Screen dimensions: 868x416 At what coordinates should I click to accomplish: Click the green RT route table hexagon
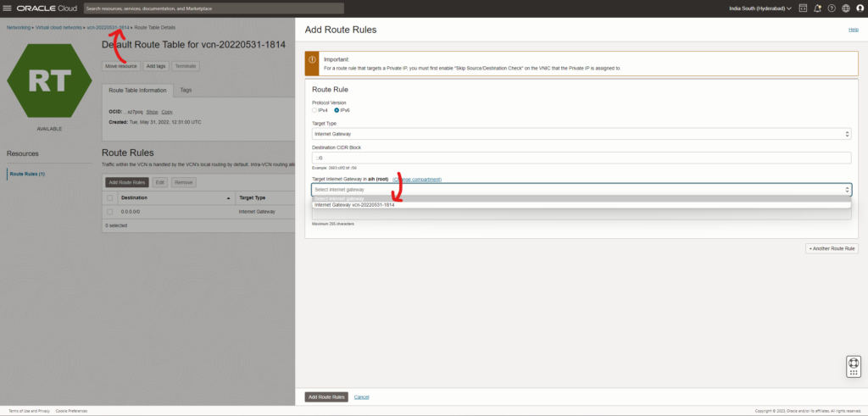[x=49, y=80]
